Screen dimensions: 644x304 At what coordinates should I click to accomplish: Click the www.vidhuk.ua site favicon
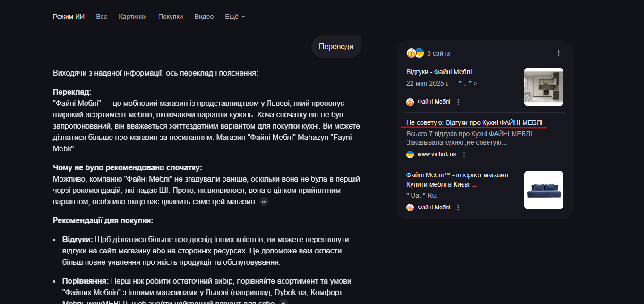410,154
